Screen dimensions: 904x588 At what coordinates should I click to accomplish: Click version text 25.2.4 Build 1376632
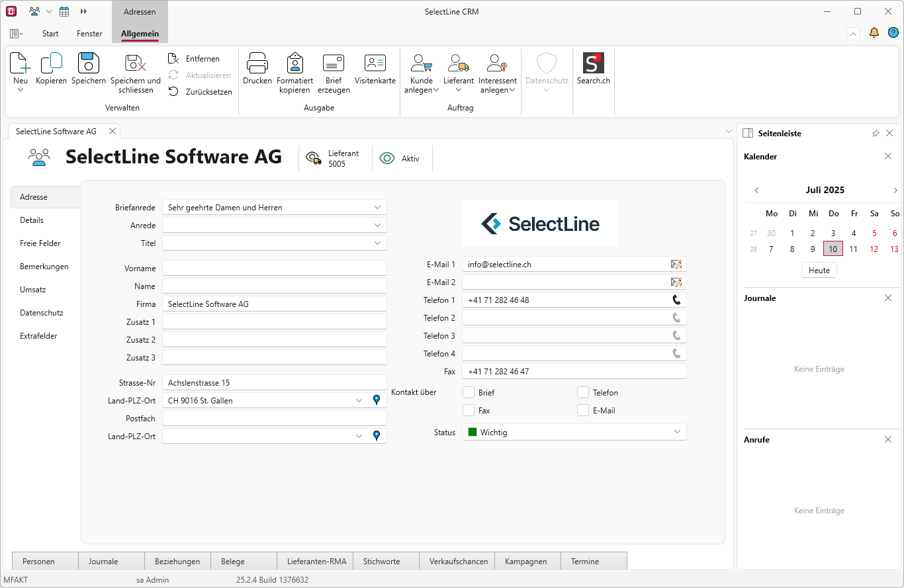coord(272,580)
